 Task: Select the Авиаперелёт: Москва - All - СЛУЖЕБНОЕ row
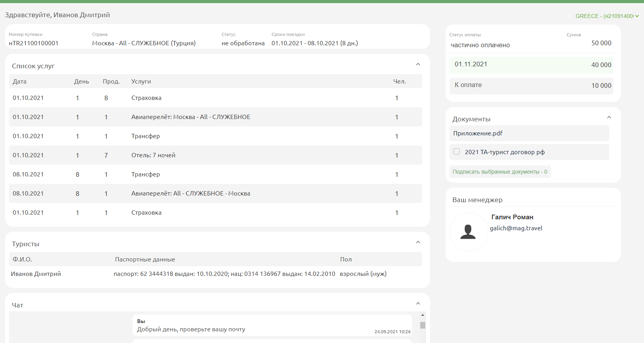tap(216, 117)
